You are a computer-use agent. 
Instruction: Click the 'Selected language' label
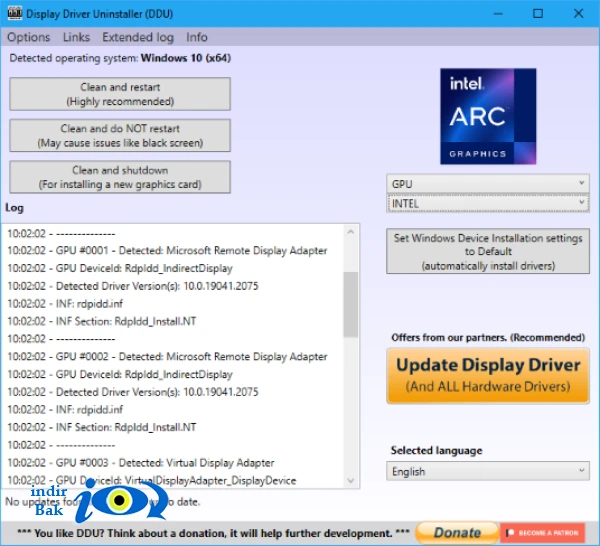coord(436,450)
